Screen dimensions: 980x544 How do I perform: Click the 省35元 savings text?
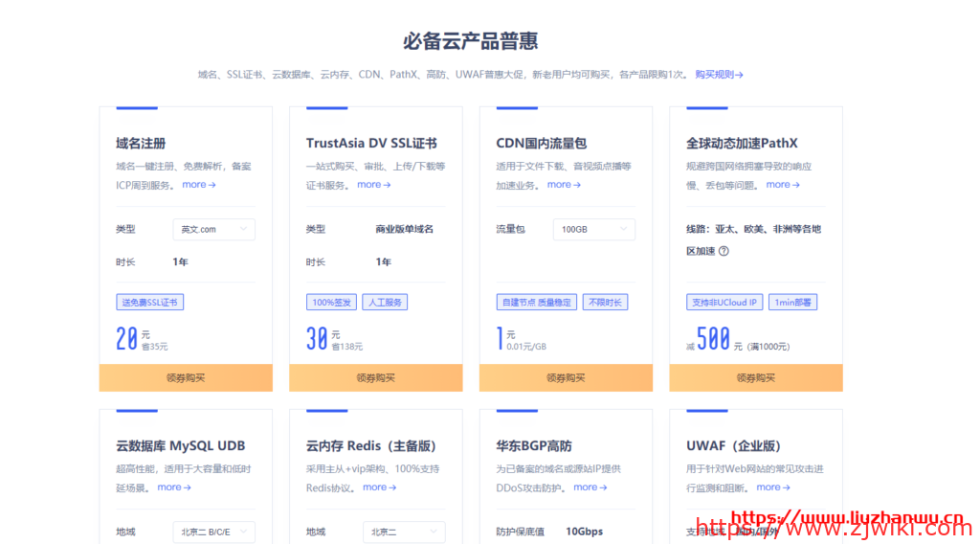pos(154,347)
